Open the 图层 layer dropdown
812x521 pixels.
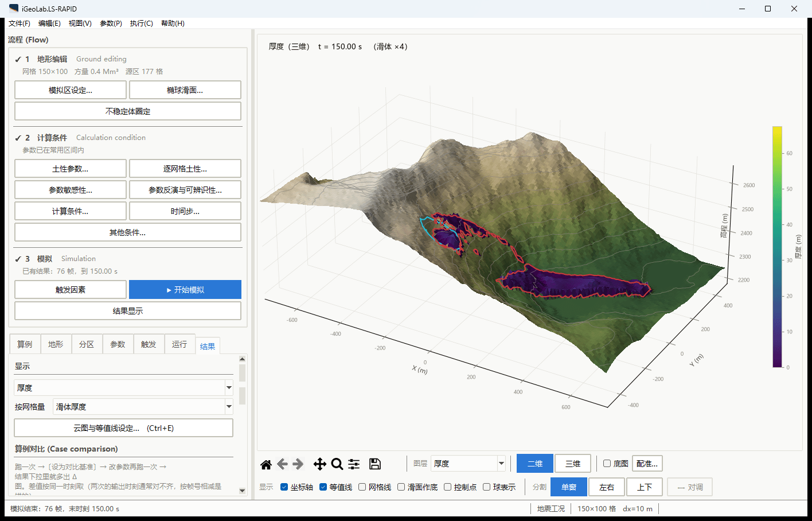click(x=468, y=464)
